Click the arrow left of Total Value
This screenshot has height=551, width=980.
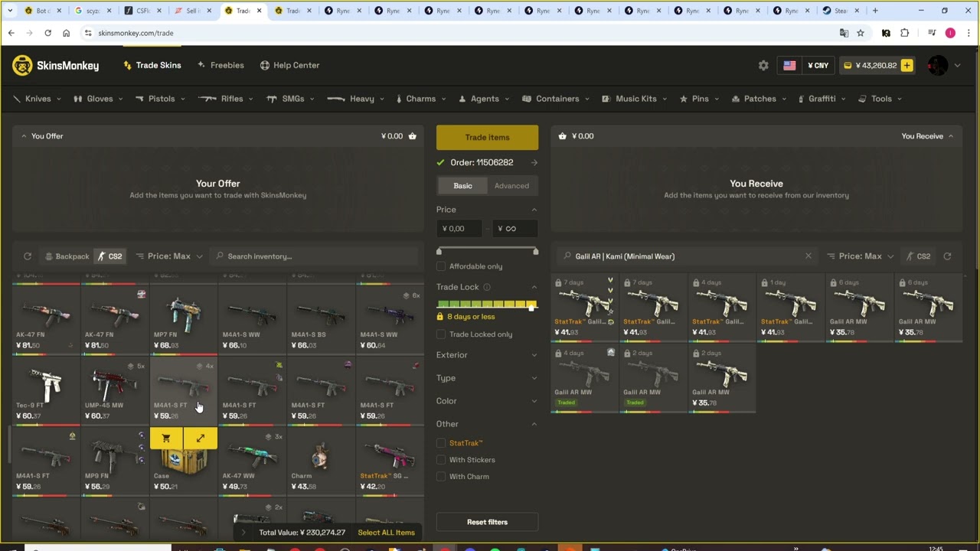[x=243, y=533]
